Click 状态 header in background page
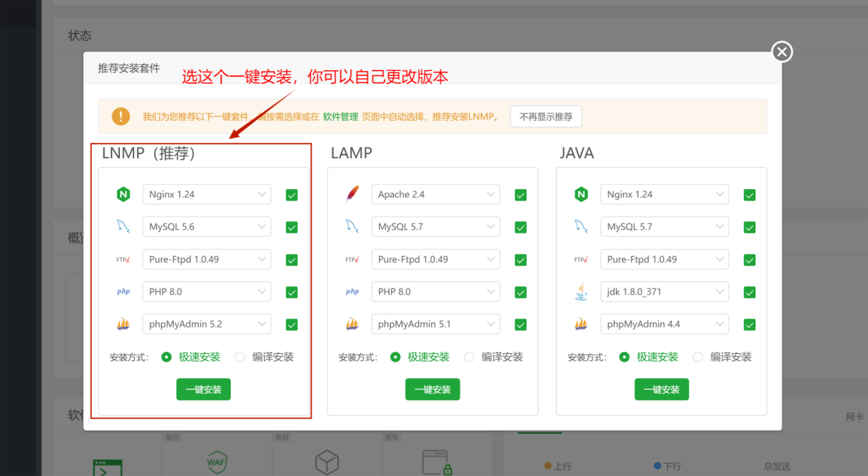The width and height of the screenshot is (868, 476). (x=79, y=36)
